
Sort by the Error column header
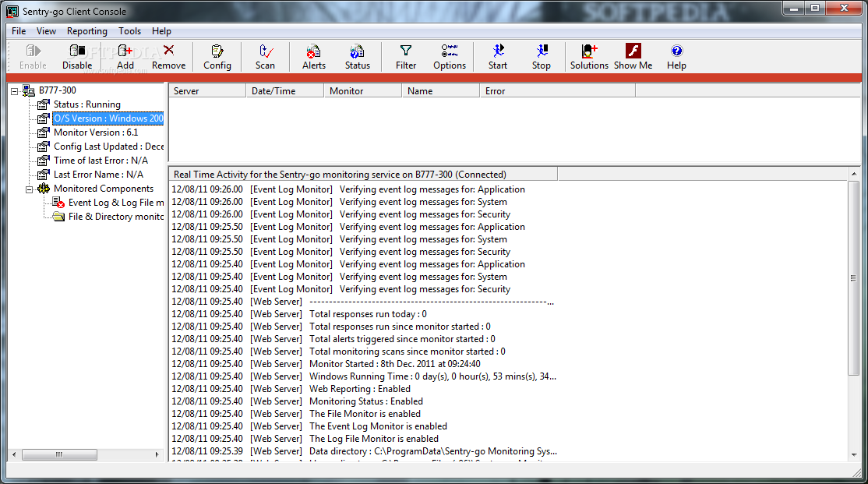point(558,91)
